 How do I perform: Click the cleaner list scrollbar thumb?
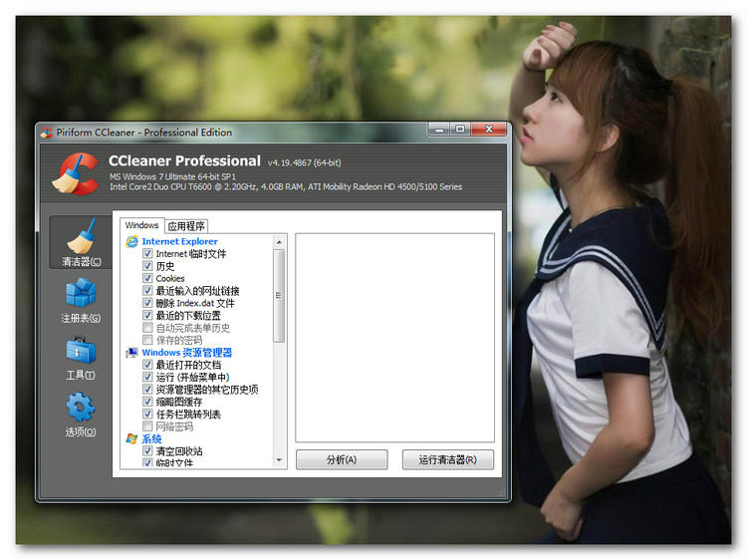pos(279,296)
